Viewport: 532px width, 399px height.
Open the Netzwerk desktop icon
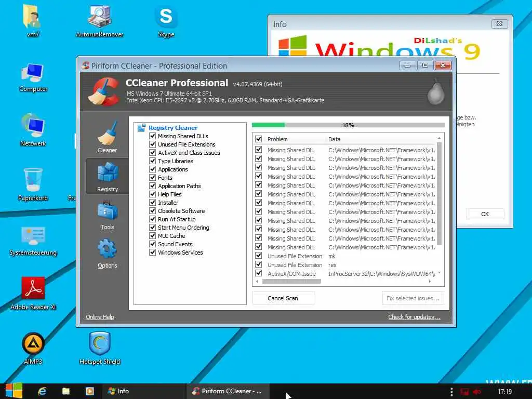click(33, 130)
